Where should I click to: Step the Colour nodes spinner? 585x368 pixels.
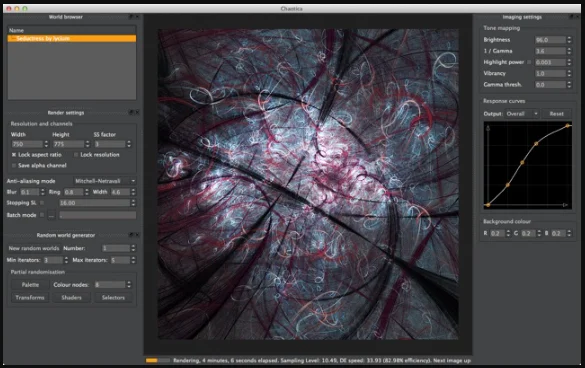tap(129, 285)
